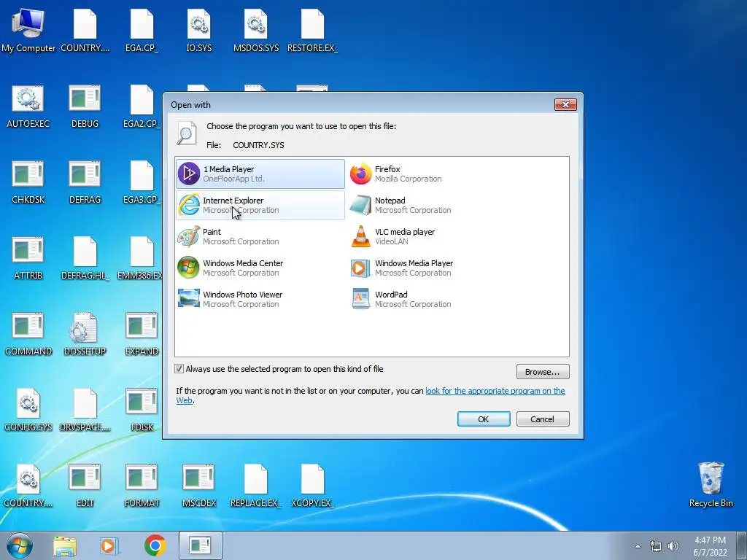
Task: Confirm with the OK button
Action: (x=484, y=419)
